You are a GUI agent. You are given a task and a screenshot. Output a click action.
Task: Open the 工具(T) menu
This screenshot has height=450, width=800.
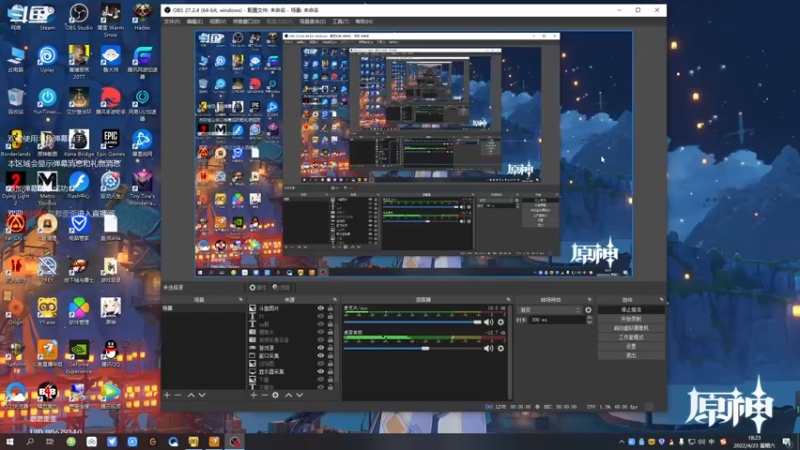tap(340, 22)
